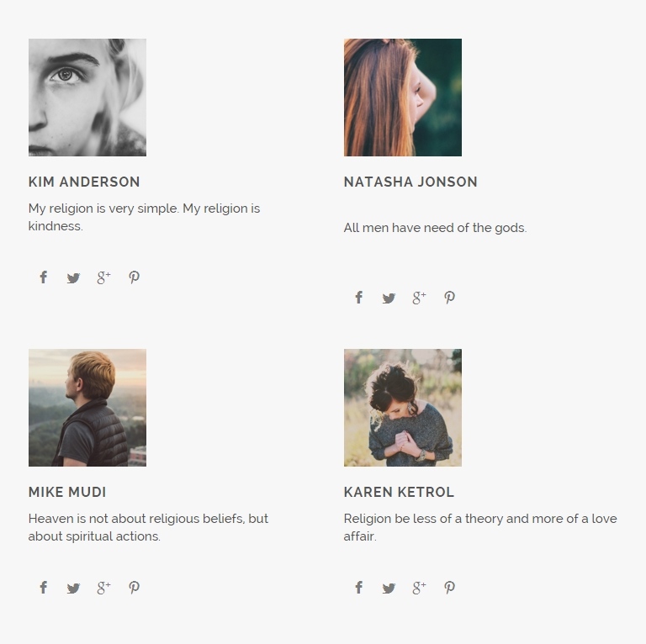Open Karen Ketrol's Twitter icon
646x644 pixels.
point(389,588)
